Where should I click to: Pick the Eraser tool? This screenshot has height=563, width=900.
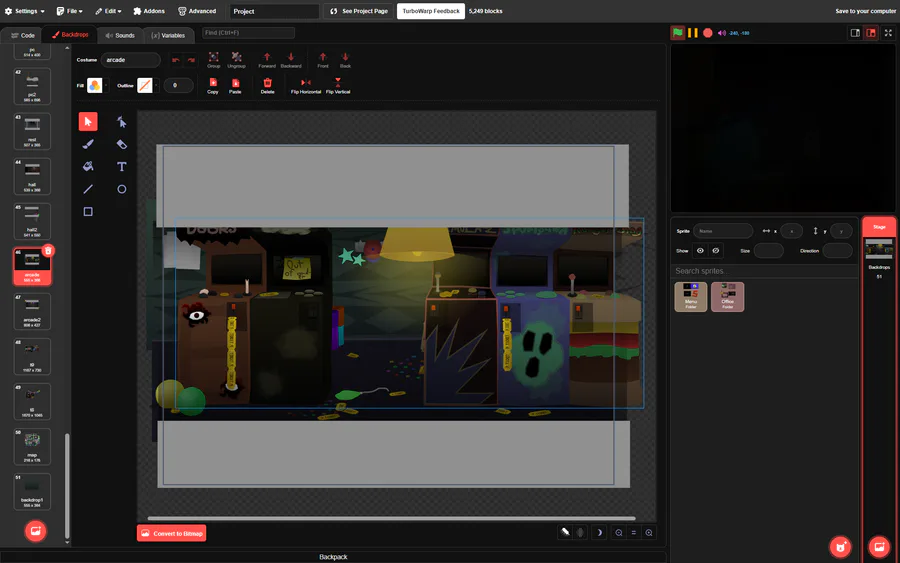(x=122, y=144)
